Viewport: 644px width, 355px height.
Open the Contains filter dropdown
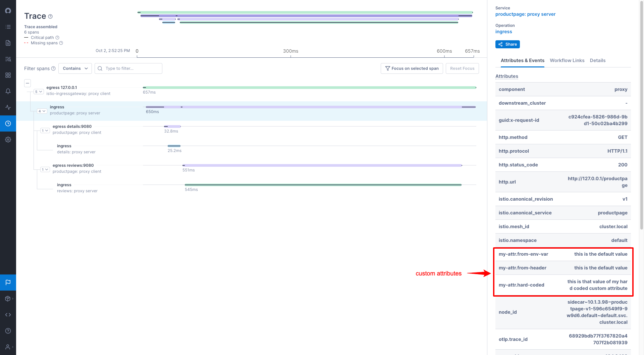[x=75, y=68]
